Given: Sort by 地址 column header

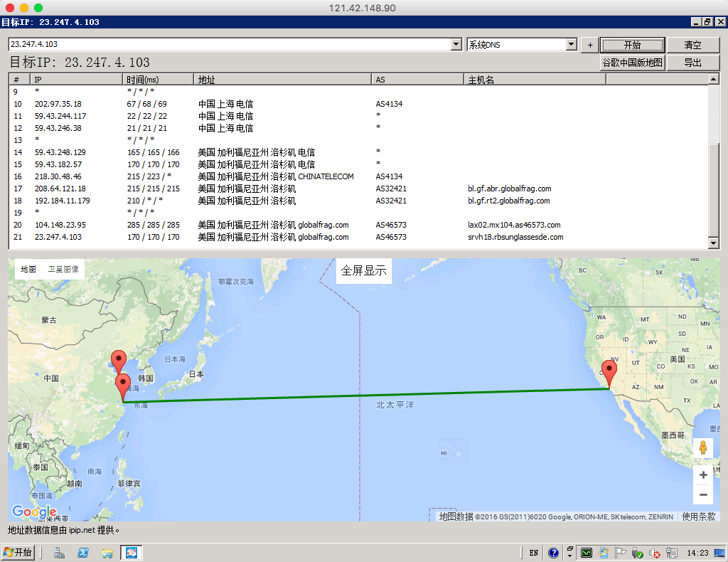Looking at the screenshot, I should [282, 80].
